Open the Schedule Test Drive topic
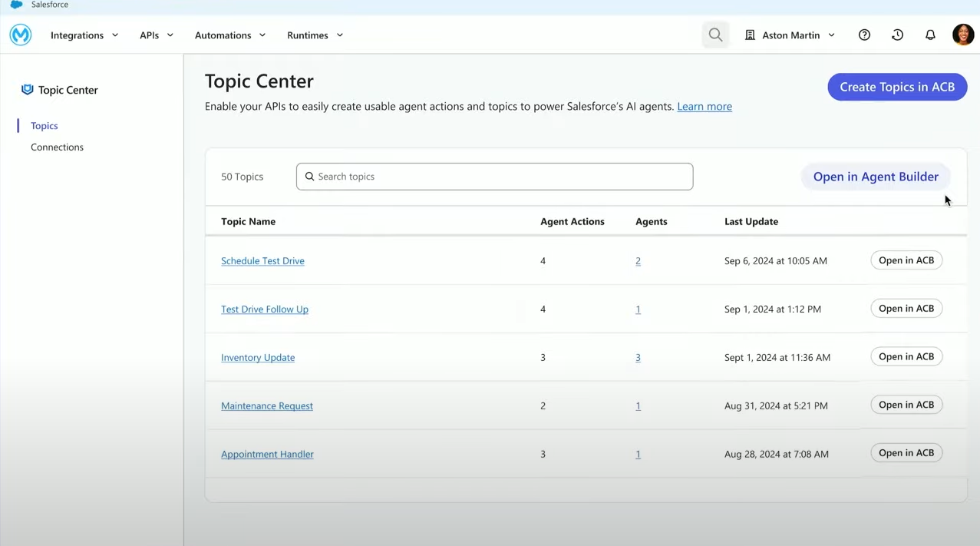This screenshot has width=980, height=546. [262, 261]
